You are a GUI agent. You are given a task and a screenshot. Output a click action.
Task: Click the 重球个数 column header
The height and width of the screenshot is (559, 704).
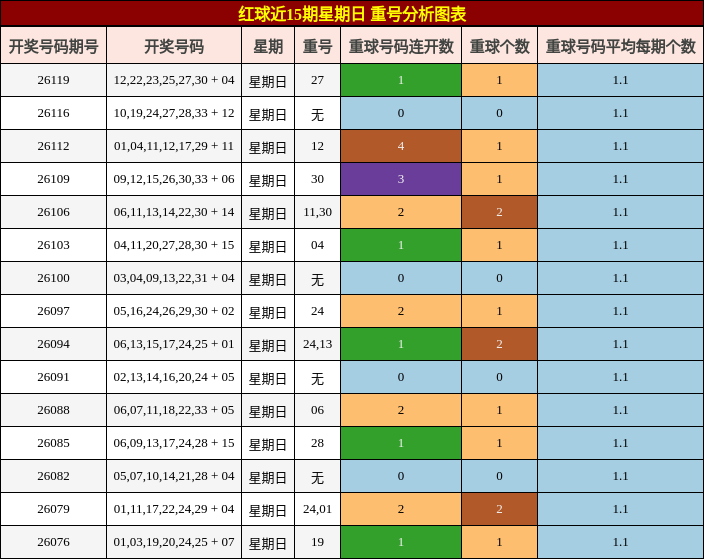(499, 46)
